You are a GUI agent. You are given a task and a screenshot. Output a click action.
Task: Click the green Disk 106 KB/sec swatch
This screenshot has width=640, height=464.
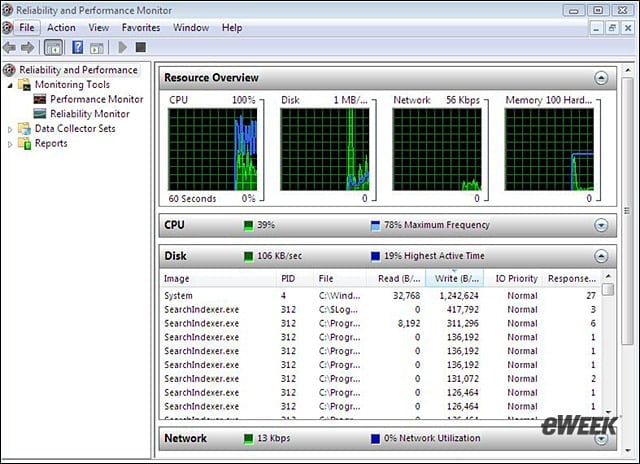[248, 256]
